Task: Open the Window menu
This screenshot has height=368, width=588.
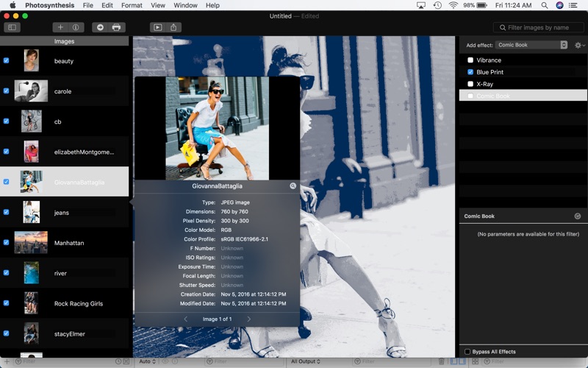Action: pos(185,5)
